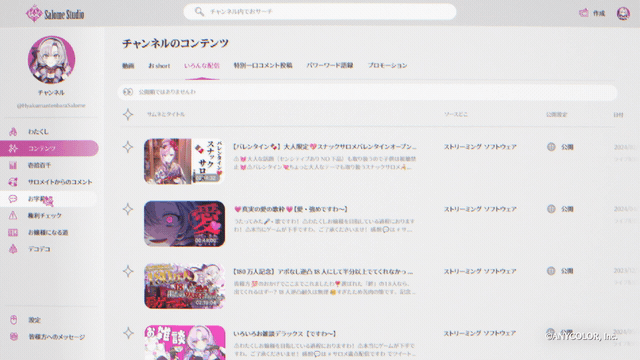This screenshot has height=360, width=640.
Task: Click ストリーミング ソフトウェア in バレンタイン row
Action: pos(480,147)
